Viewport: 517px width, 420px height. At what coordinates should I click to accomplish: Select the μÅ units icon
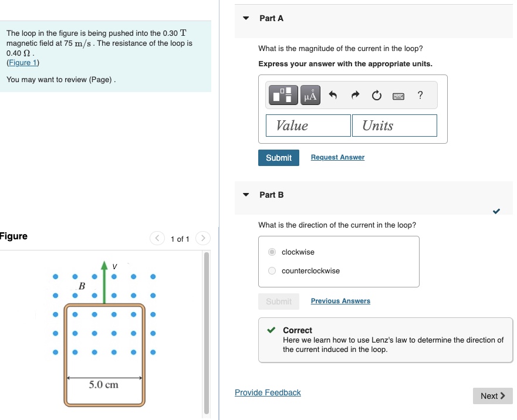pyautogui.click(x=310, y=95)
